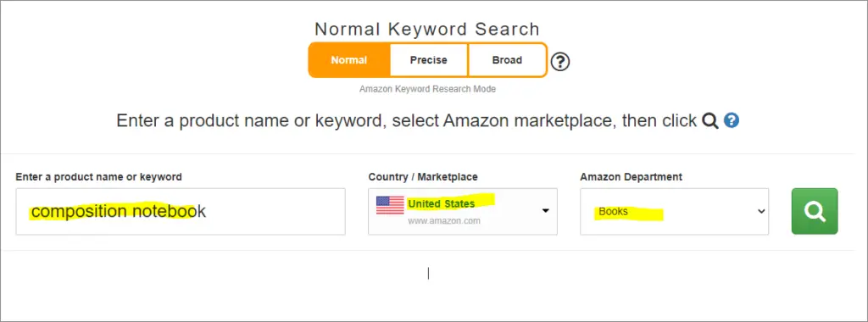Open the Country / Marketplace selector
The image size is (868, 322).
pyautogui.click(x=463, y=211)
